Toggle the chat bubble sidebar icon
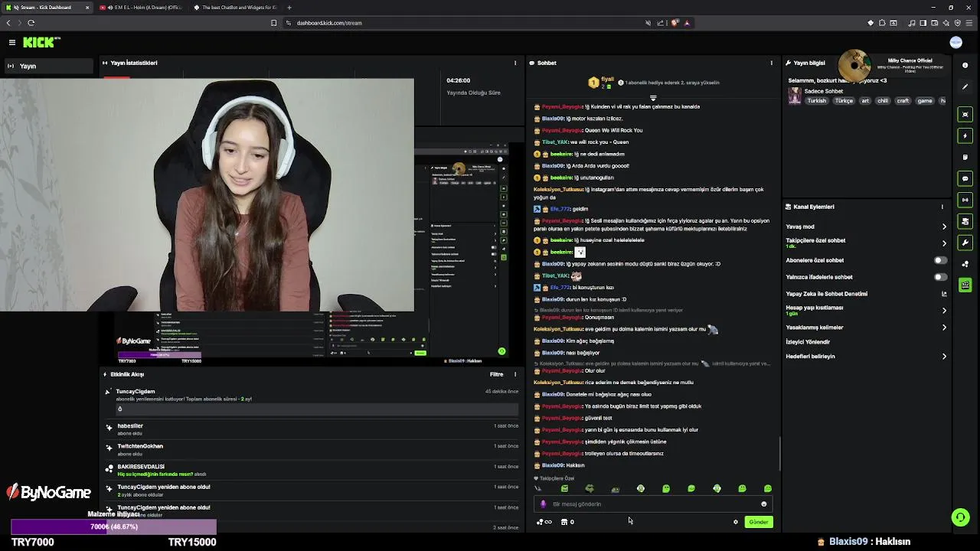The image size is (980, 551). coord(965,178)
